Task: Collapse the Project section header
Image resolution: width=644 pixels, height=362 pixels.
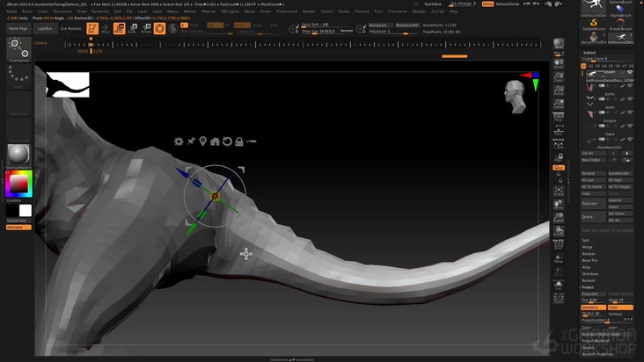Action: click(588, 287)
